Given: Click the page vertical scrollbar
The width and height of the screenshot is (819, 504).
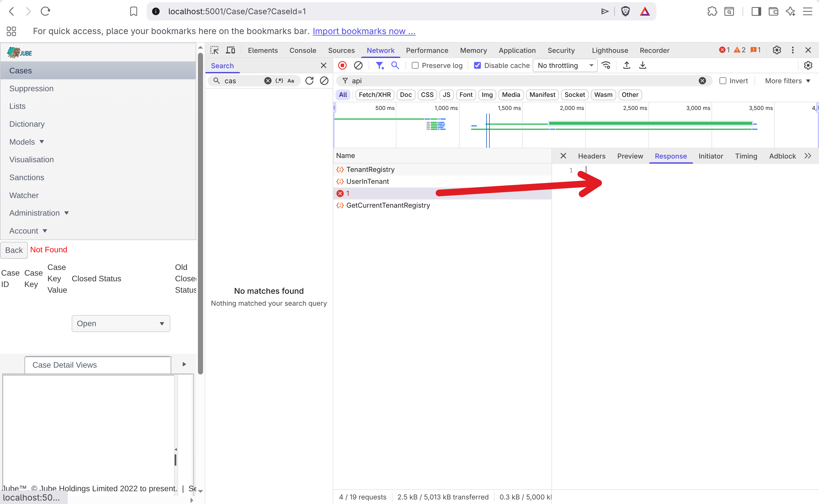Looking at the screenshot, I should [200, 213].
